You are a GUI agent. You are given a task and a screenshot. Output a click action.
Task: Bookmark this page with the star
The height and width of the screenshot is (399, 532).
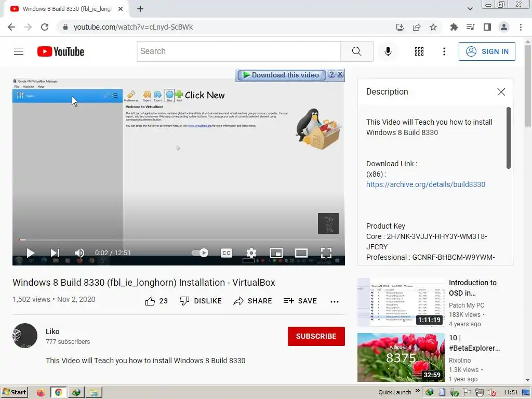tap(433, 27)
